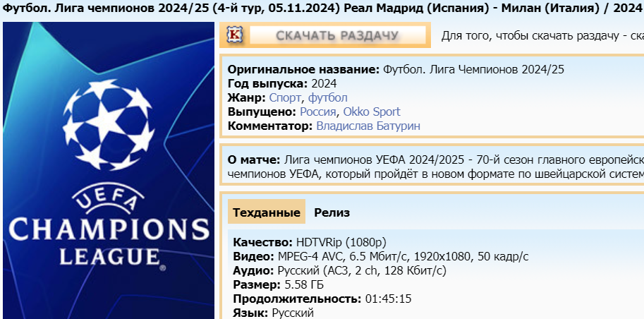The image size is (644, 319).
Task: Click the download instruction text Для того, чтобы скачать
Action: [542, 36]
